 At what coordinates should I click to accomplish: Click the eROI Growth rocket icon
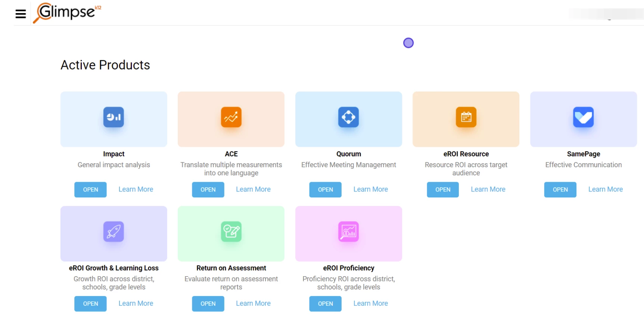click(113, 231)
